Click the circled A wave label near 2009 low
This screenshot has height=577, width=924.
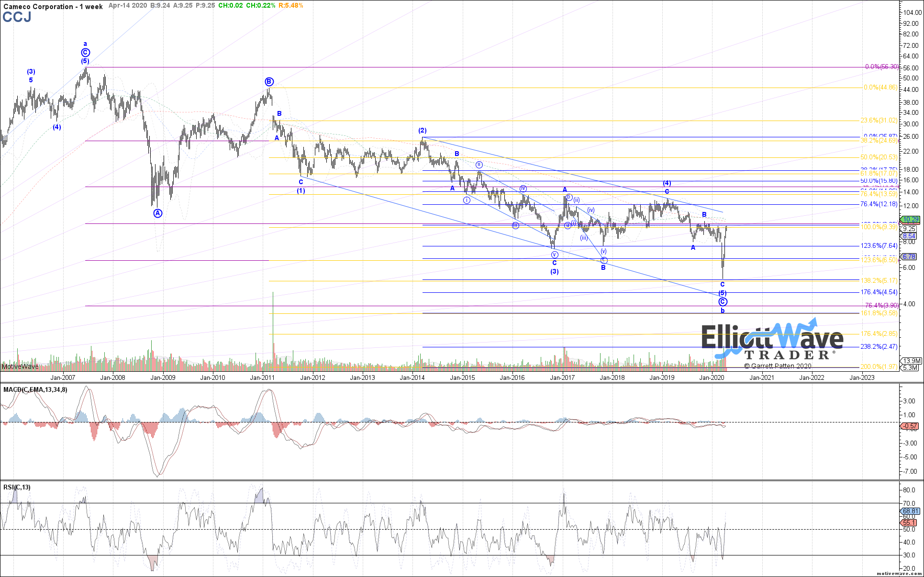coord(158,213)
